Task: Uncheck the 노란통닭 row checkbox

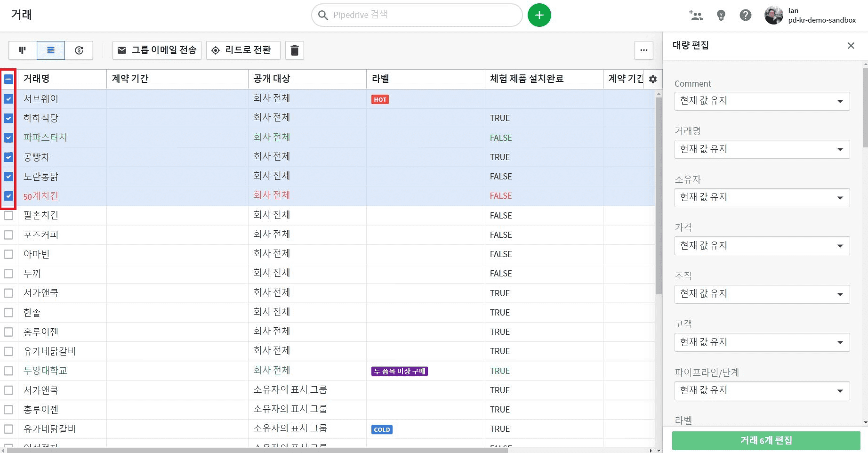Action: [8, 177]
